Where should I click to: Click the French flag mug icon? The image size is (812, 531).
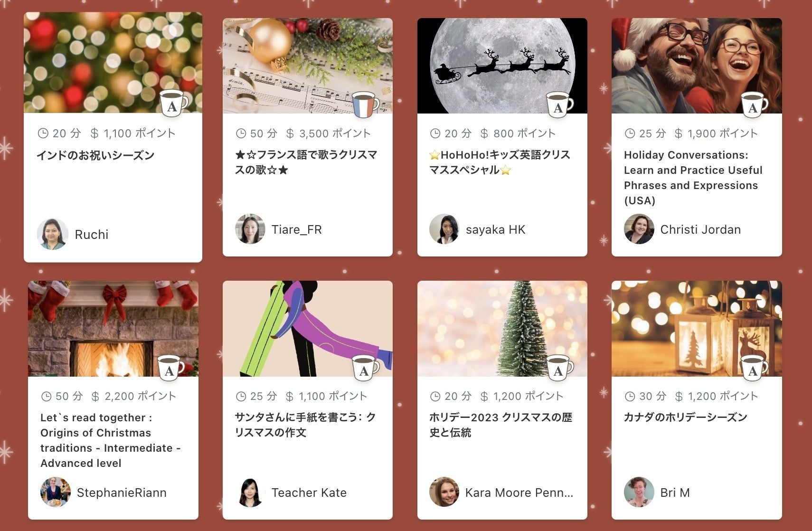tap(366, 105)
